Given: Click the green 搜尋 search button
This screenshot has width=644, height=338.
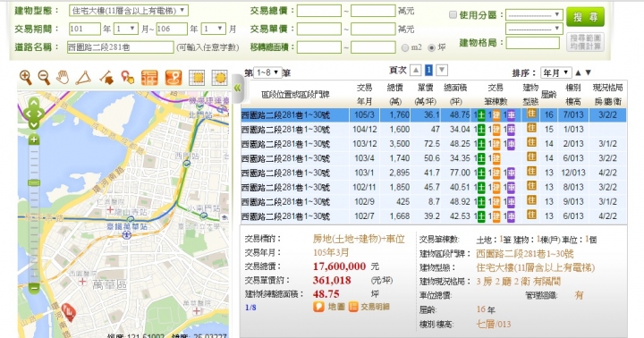Looking at the screenshot, I should point(585,17).
